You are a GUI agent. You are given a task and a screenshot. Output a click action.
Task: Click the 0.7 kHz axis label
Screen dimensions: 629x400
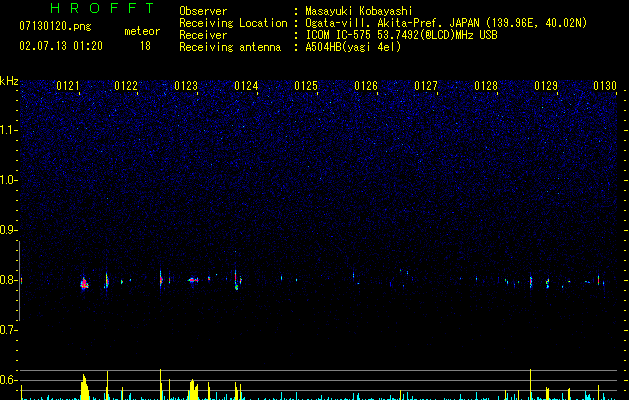[x=8, y=330]
